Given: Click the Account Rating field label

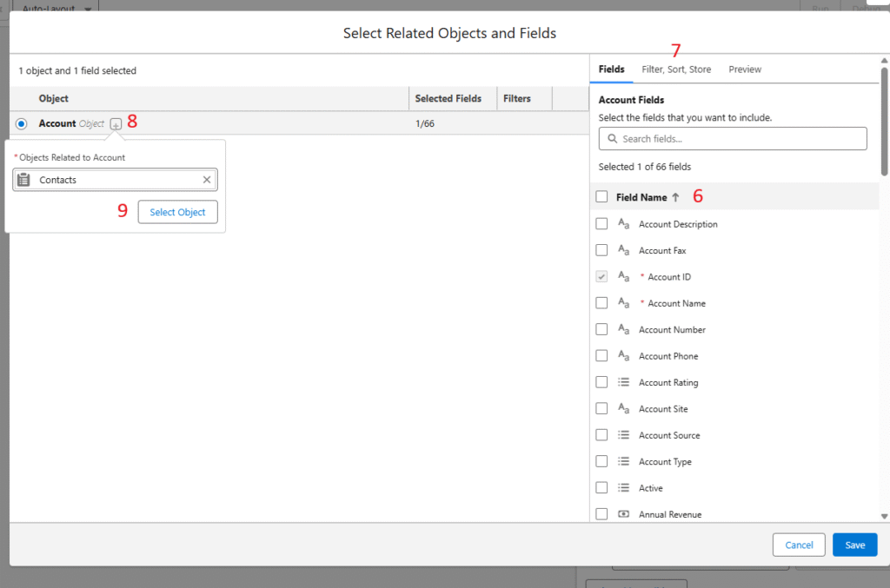Looking at the screenshot, I should 668,383.
